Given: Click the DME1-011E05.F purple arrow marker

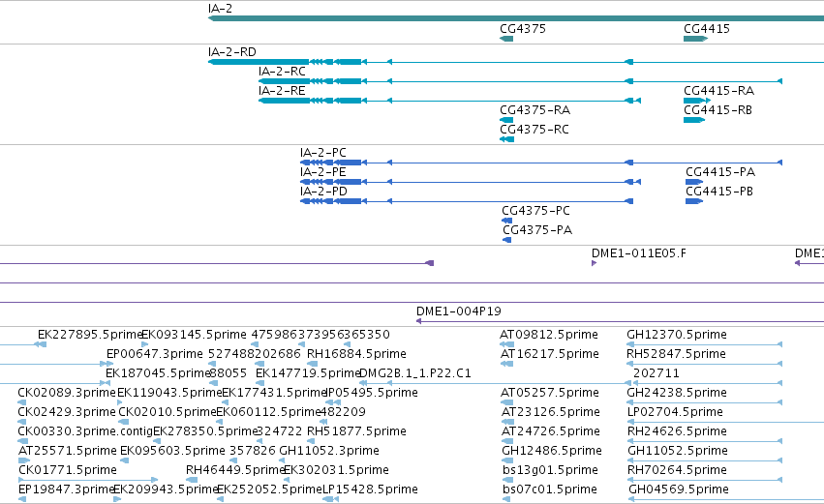Looking at the screenshot, I should coord(594,263).
